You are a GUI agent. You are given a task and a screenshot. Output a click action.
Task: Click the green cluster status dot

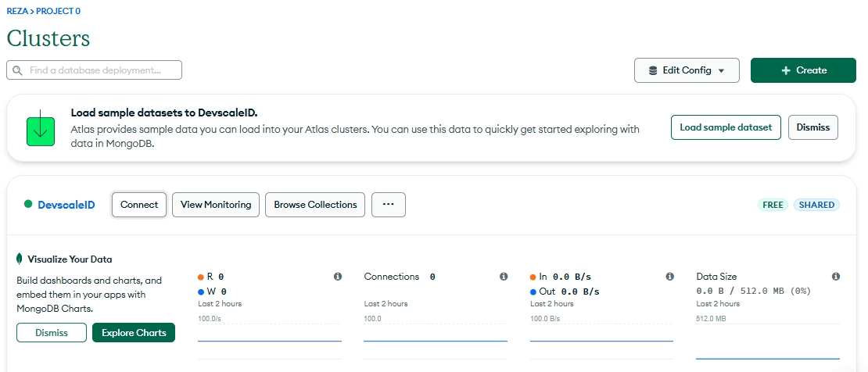click(x=28, y=204)
